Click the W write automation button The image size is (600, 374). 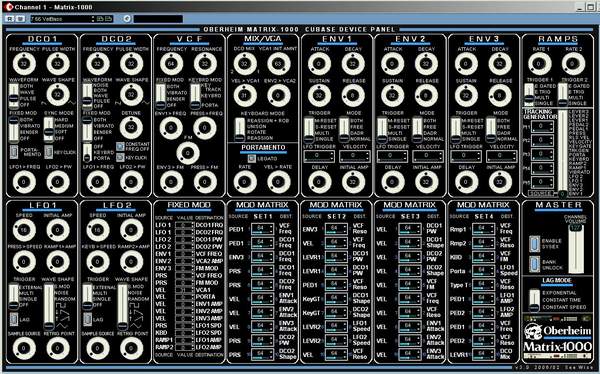click(20, 18)
